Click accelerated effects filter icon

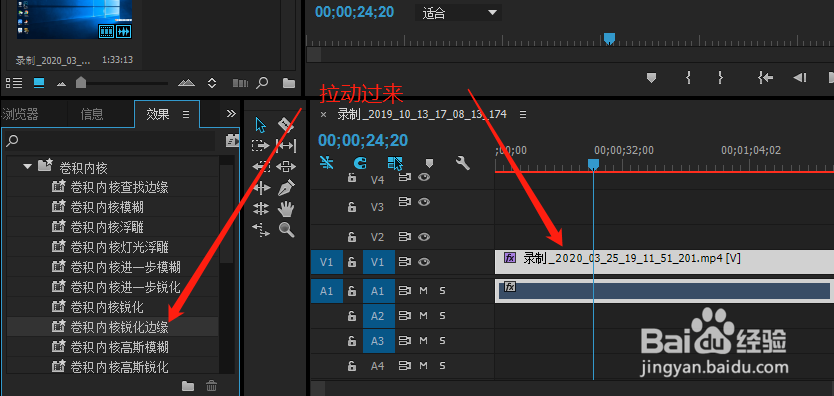pyautogui.click(x=232, y=140)
